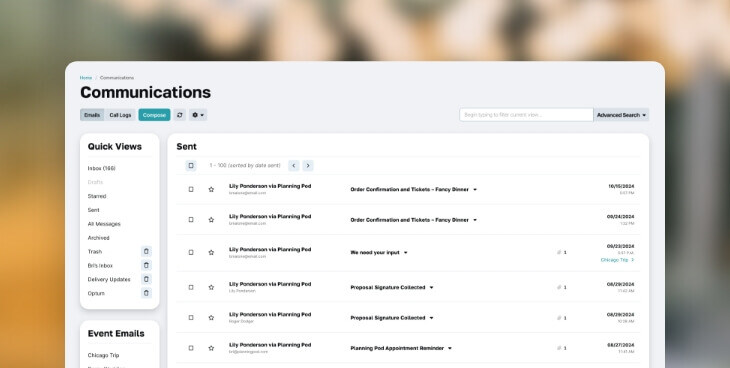The height and width of the screenshot is (368, 730).
Task: Click the 10/15/2024 date cell
Action: coord(621,186)
